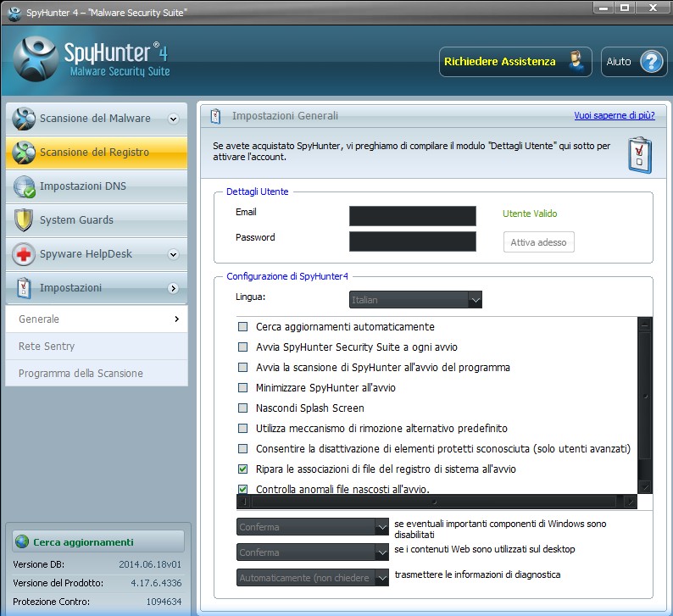Enable Cerca aggiornamenti automaticamente checkbox
The width and height of the screenshot is (673, 616).
tap(243, 327)
